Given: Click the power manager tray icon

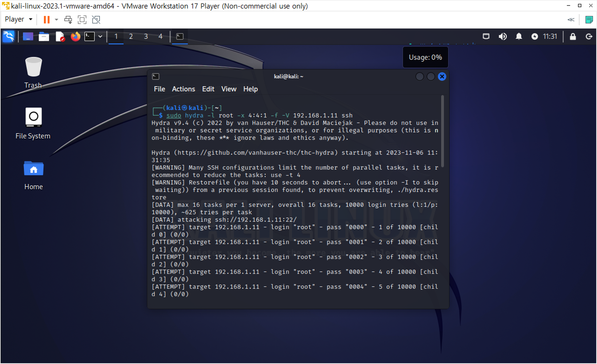Looking at the screenshot, I should [535, 36].
